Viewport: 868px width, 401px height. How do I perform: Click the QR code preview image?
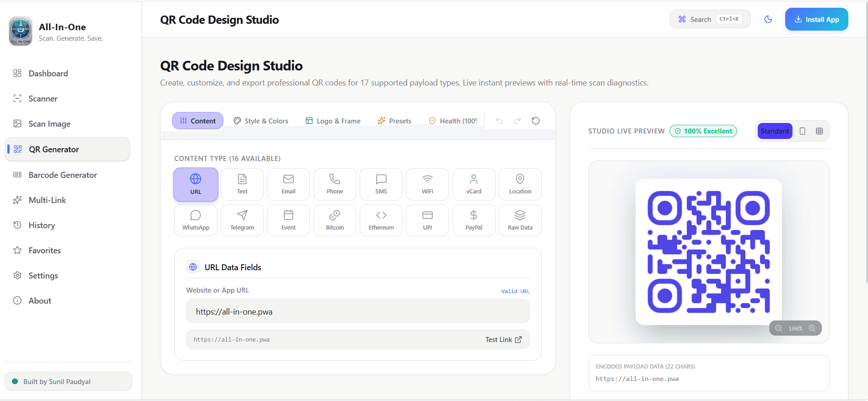click(708, 251)
